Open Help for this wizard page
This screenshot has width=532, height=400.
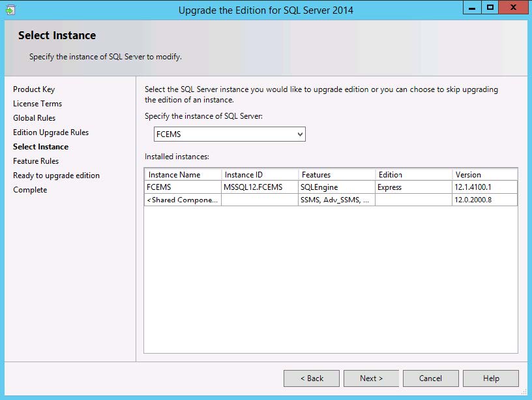[x=490, y=378]
